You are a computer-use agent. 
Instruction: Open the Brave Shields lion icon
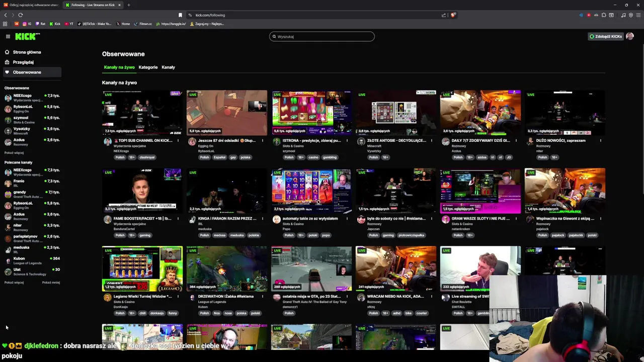(x=453, y=15)
